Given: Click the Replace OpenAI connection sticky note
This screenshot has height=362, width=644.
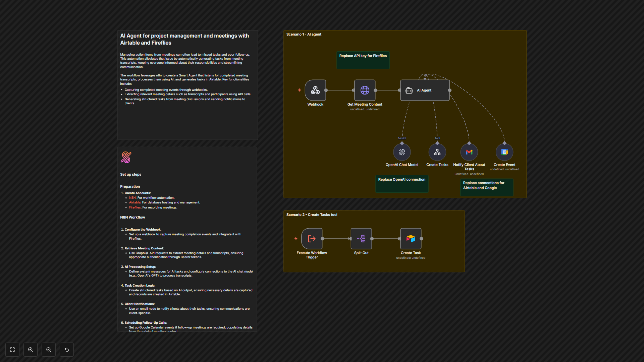Looking at the screenshot, I should [402, 184].
